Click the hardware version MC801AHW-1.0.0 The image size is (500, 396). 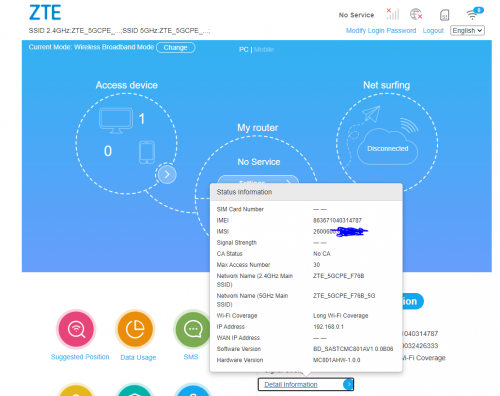coord(337,360)
